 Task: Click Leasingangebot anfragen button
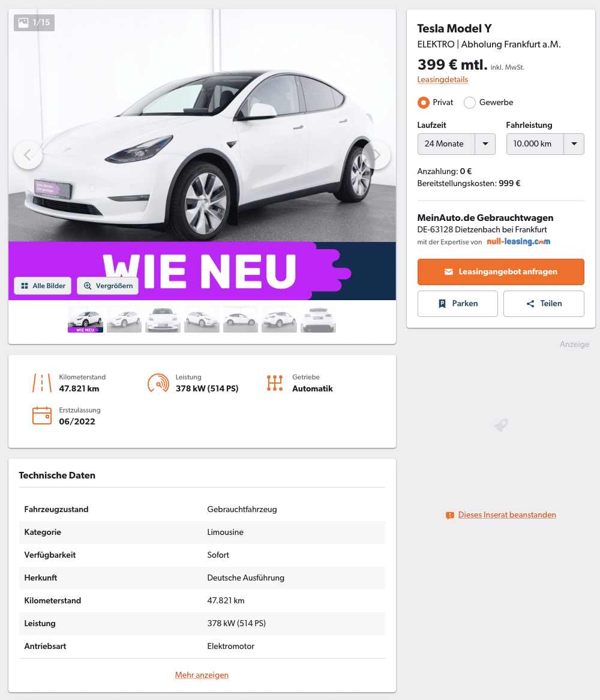click(x=501, y=272)
